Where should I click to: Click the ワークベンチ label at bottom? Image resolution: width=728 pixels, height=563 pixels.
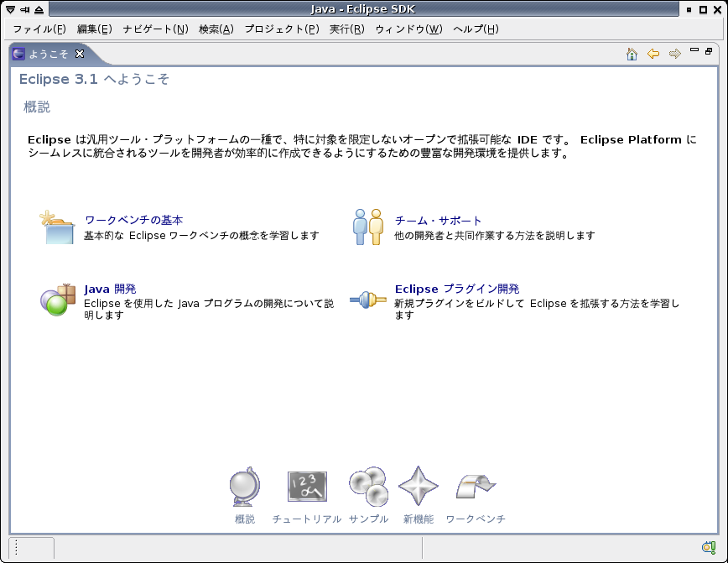tap(476, 519)
